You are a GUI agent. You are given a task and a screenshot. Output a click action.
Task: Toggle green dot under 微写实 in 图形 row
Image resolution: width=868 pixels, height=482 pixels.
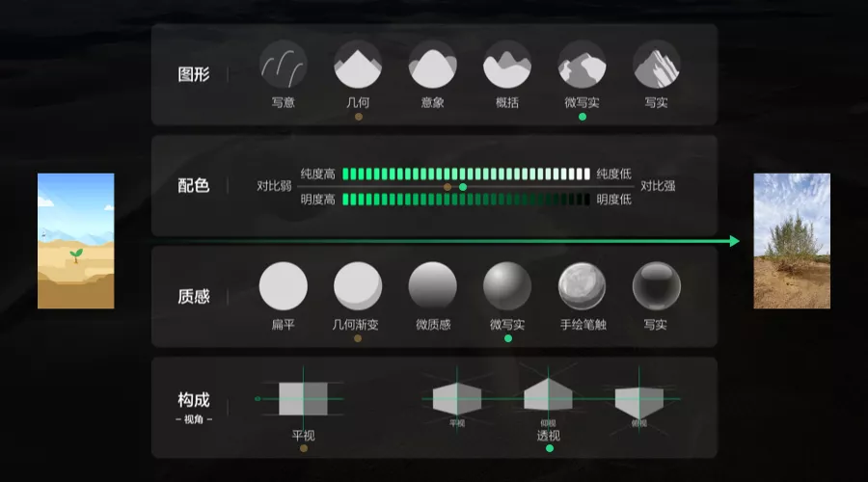583,117
